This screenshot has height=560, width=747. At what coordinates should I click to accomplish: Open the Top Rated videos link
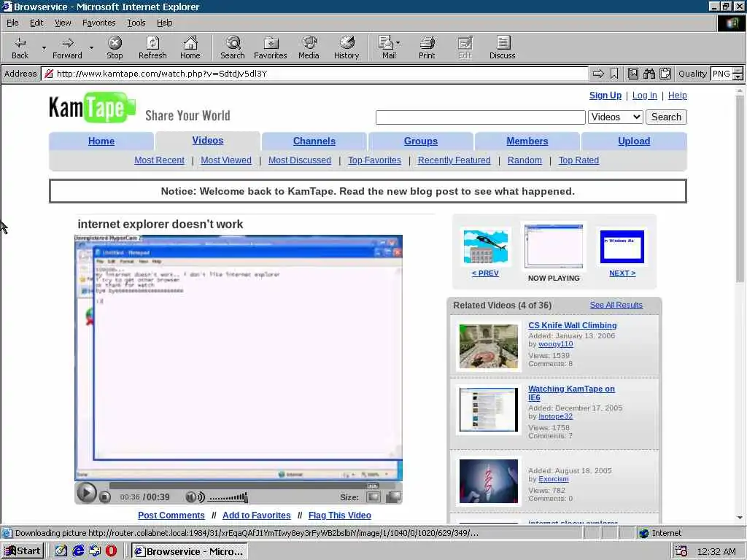point(578,160)
